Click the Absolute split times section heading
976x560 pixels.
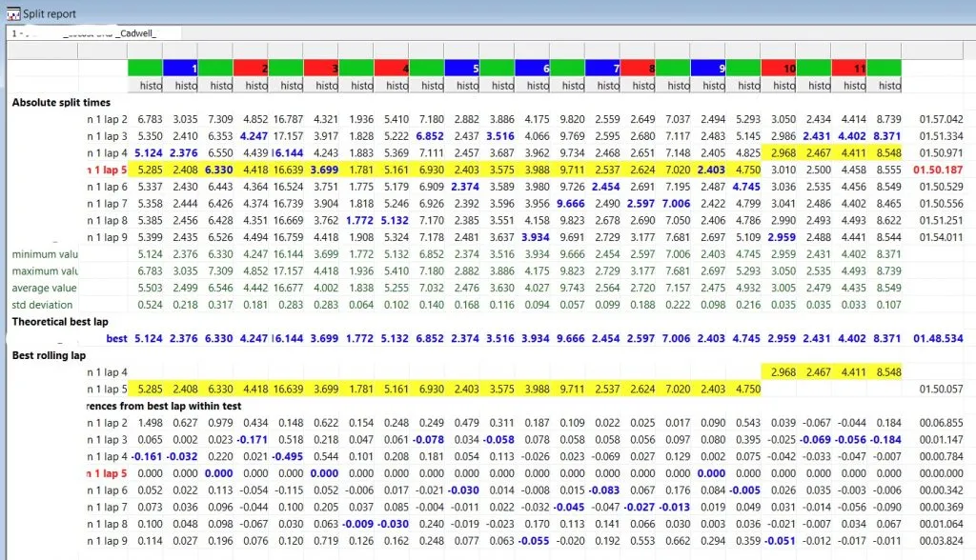click(61, 102)
